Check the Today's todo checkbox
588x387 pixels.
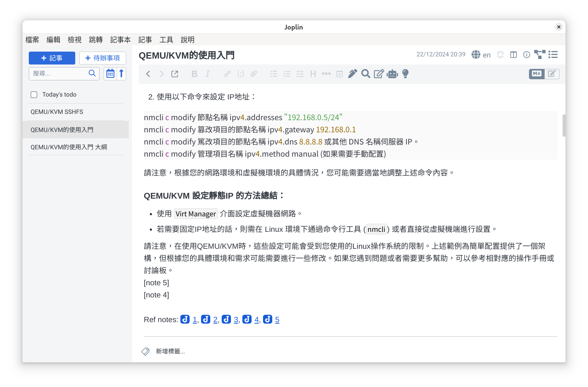tap(34, 95)
